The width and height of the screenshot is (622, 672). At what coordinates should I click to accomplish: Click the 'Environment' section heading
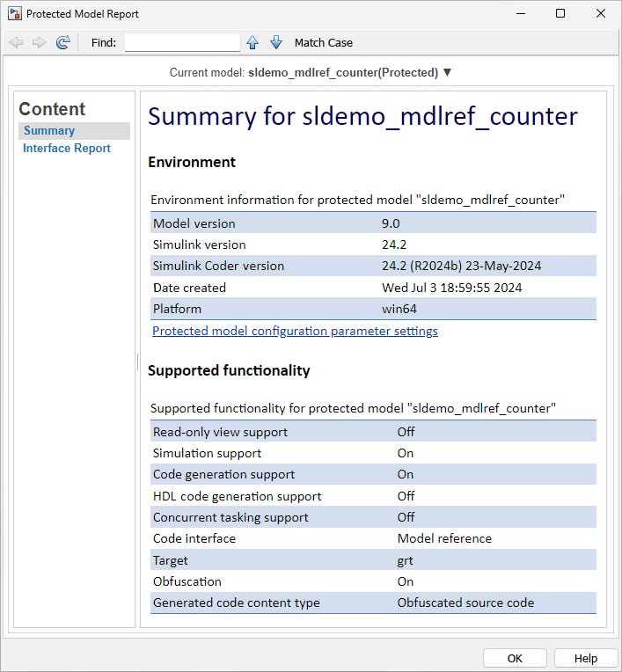[x=192, y=162]
